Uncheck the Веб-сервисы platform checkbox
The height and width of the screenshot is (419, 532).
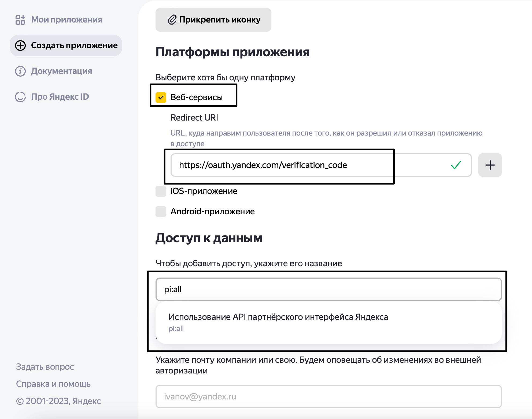pos(161,98)
